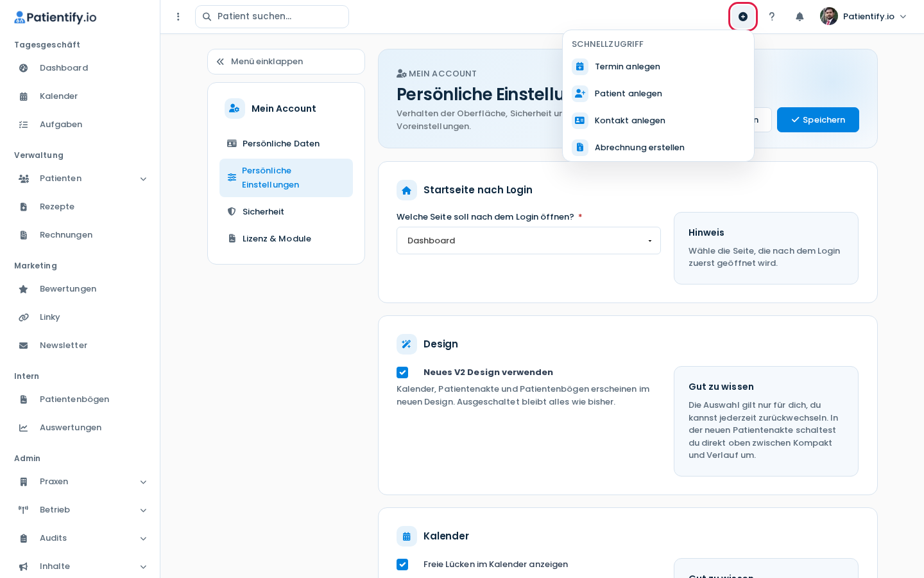Viewport: 924px width, 578px height.
Task: Open the Startseite nach Login dropdown
Action: [529, 241]
